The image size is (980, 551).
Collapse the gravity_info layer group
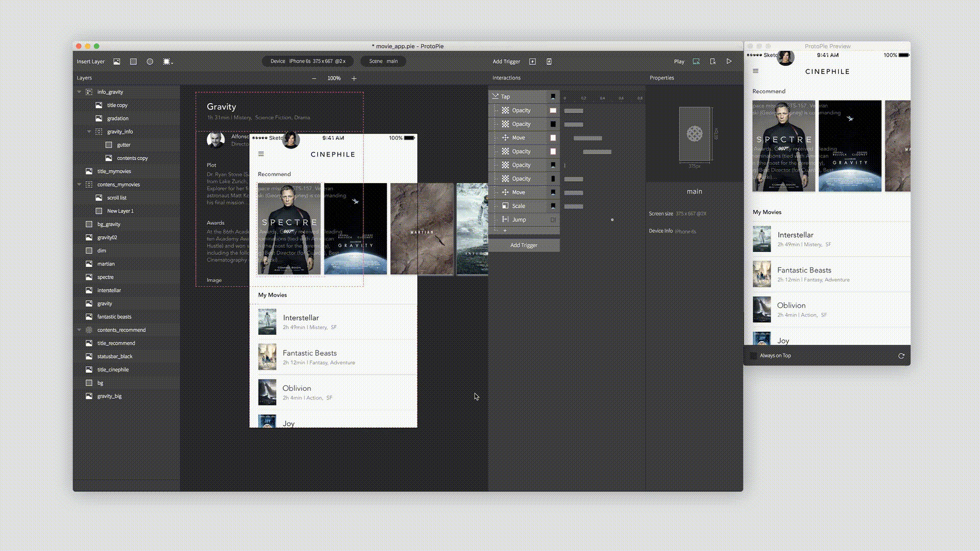click(x=89, y=132)
